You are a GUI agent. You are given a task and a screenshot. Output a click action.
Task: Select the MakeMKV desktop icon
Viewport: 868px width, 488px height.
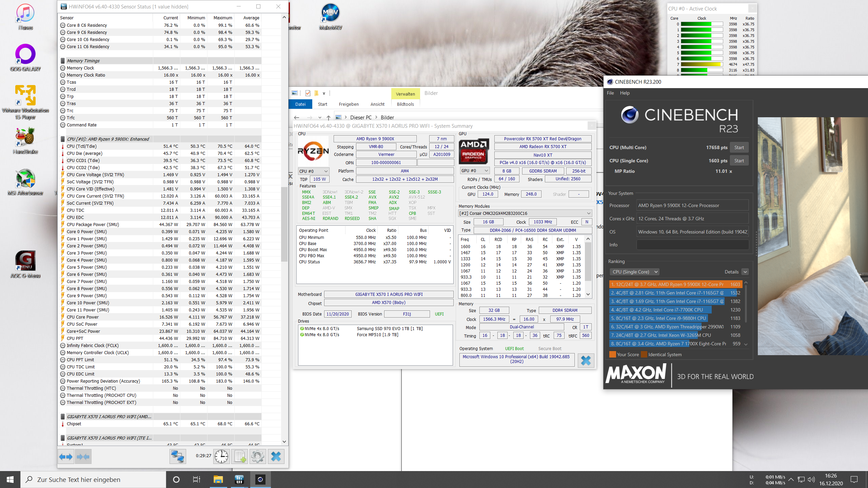point(331,17)
